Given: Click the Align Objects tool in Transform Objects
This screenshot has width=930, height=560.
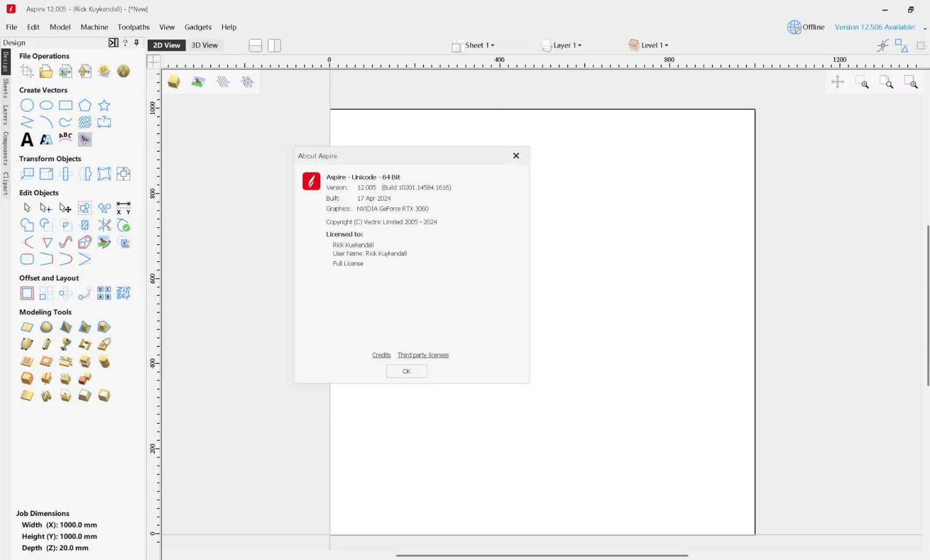Looking at the screenshot, I should click(124, 173).
